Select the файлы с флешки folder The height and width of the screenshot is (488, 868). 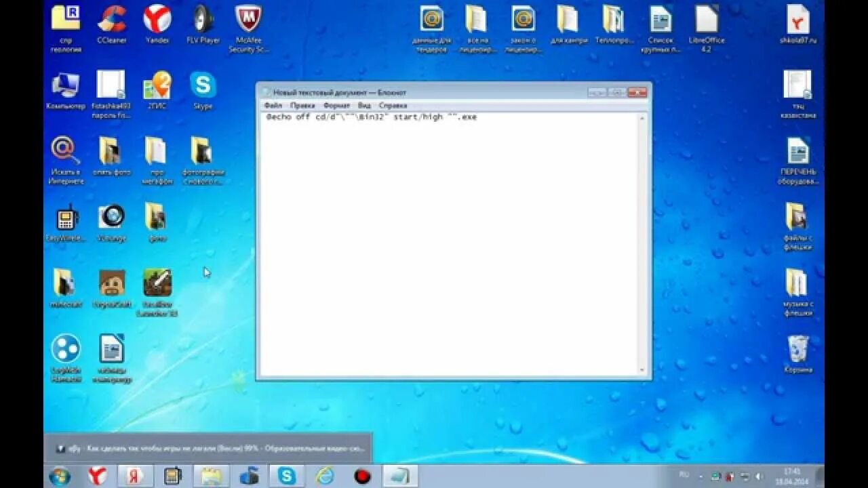[x=798, y=227]
